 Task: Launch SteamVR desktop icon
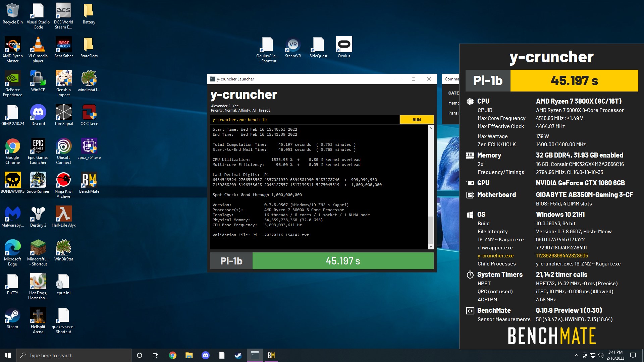293,48
